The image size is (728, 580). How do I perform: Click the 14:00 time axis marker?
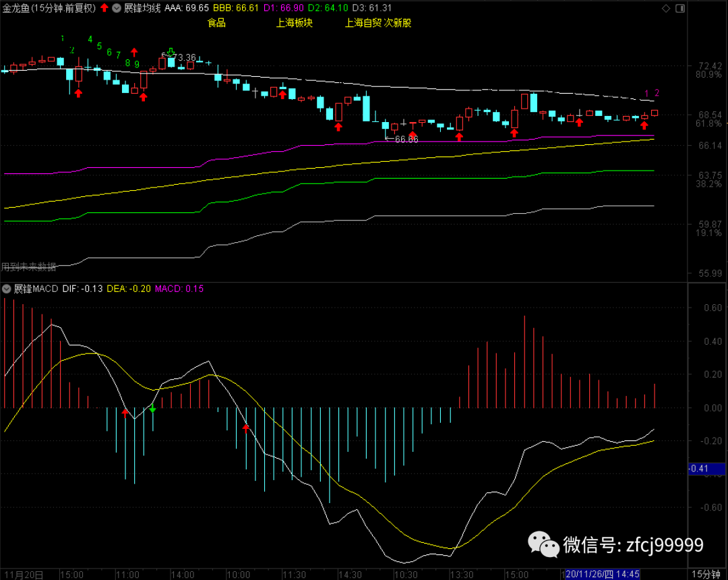pyautogui.click(x=183, y=575)
